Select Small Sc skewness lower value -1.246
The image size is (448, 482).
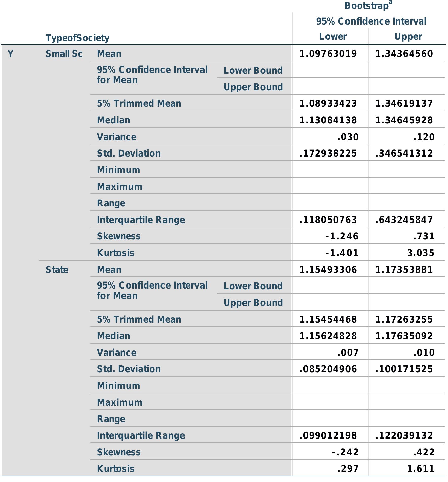click(342, 236)
